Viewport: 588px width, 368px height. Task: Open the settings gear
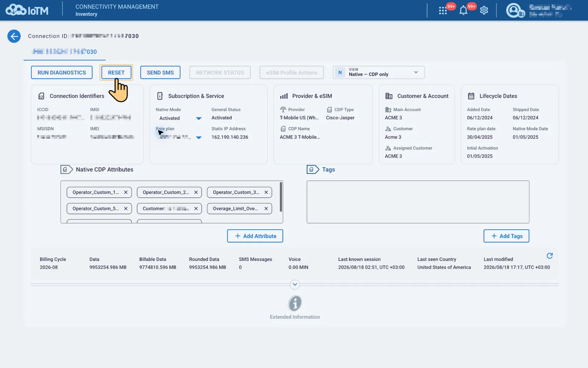(484, 10)
